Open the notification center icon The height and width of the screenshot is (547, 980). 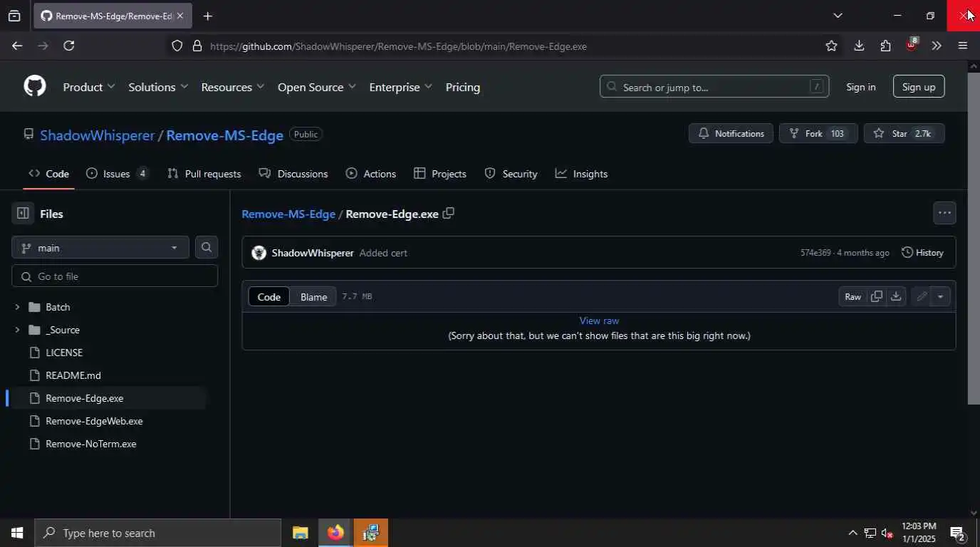[957, 533]
